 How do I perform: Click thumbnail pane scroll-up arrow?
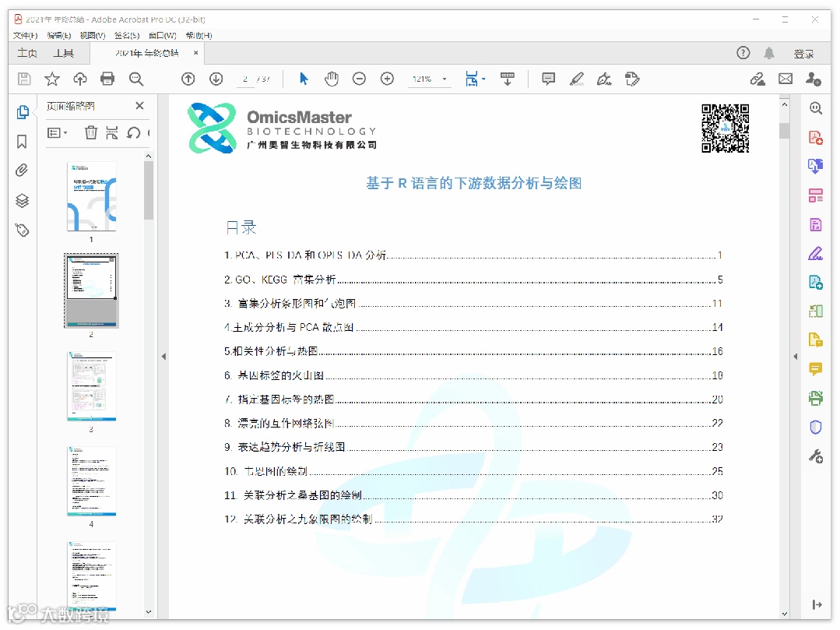149,156
